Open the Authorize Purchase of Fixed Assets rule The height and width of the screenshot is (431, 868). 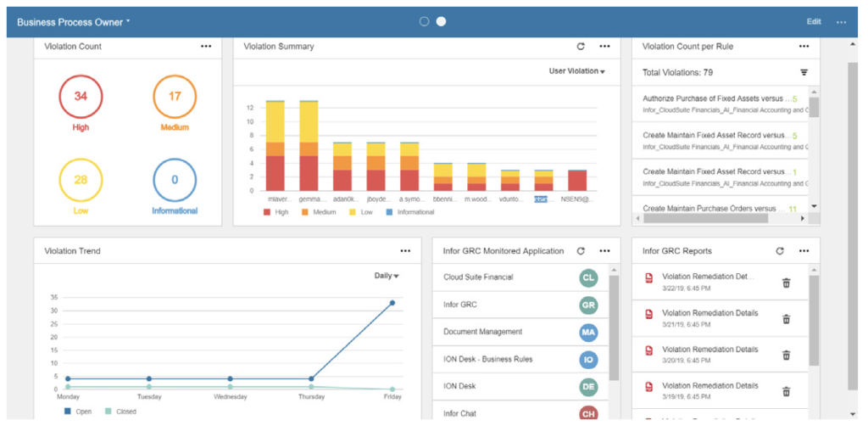point(721,104)
